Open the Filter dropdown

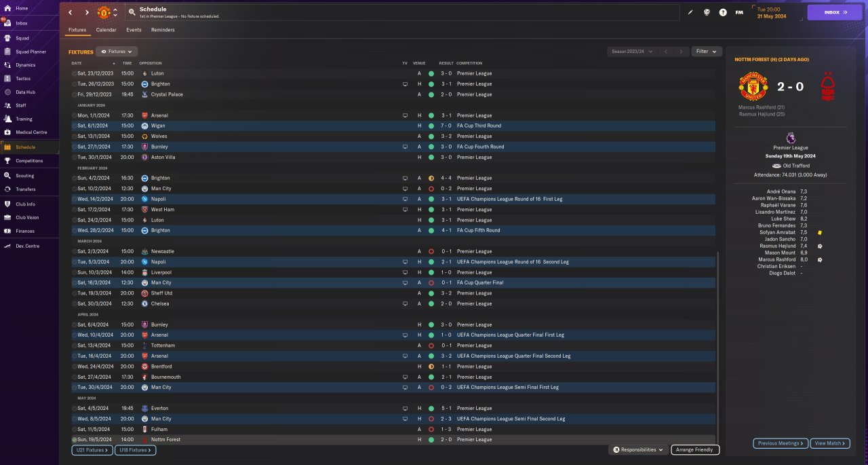click(x=707, y=51)
